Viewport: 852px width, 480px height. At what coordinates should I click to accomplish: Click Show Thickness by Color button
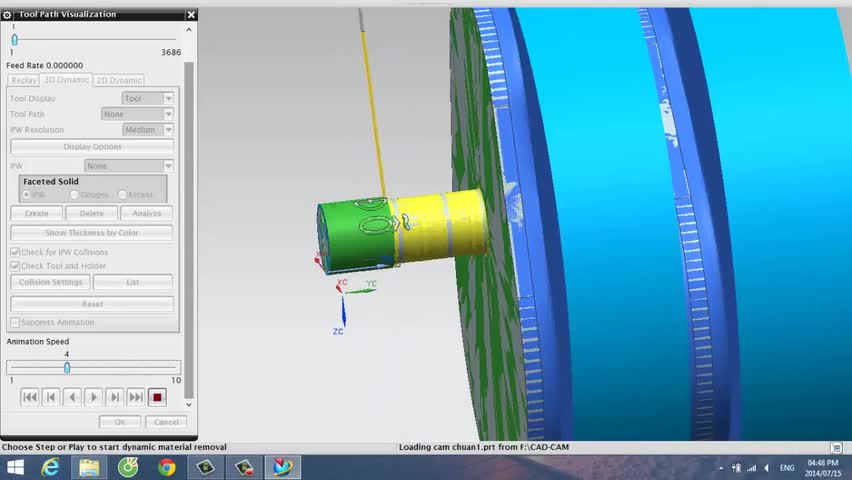tap(92, 233)
